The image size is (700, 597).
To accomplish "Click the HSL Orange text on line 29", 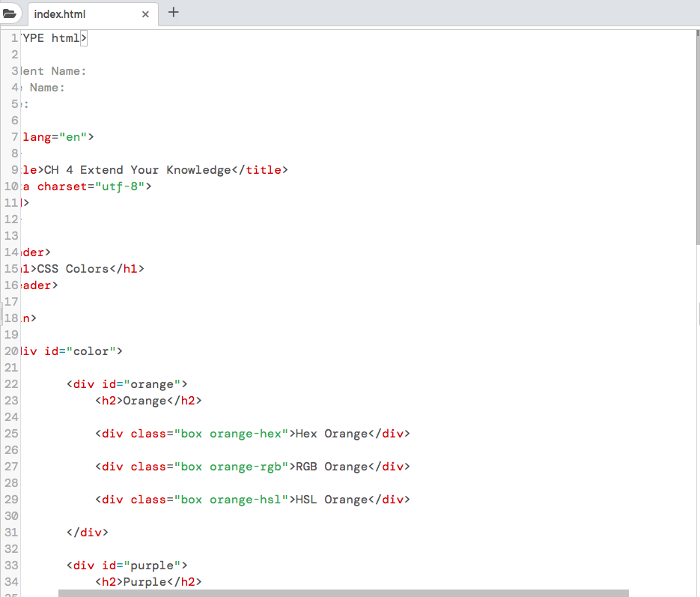I will pyautogui.click(x=329, y=499).
